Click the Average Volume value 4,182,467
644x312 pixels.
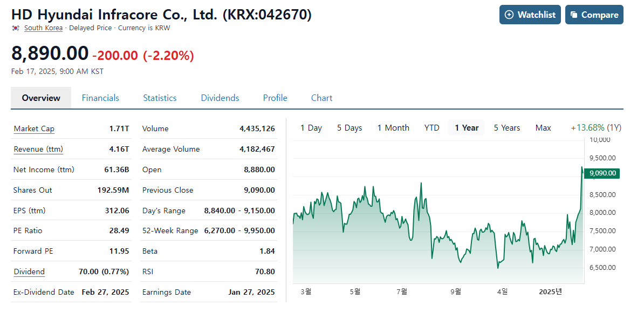[257, 149]
